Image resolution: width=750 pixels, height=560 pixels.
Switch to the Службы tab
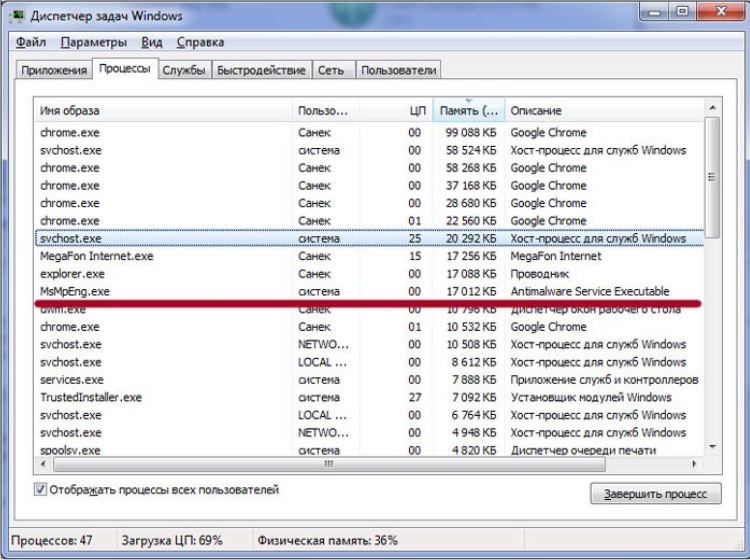(184, 70)
